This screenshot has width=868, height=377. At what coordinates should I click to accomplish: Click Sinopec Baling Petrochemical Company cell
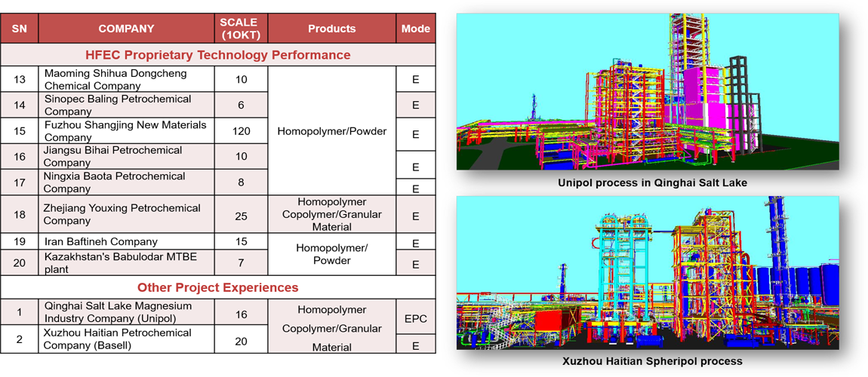click(x=126, y=105)
